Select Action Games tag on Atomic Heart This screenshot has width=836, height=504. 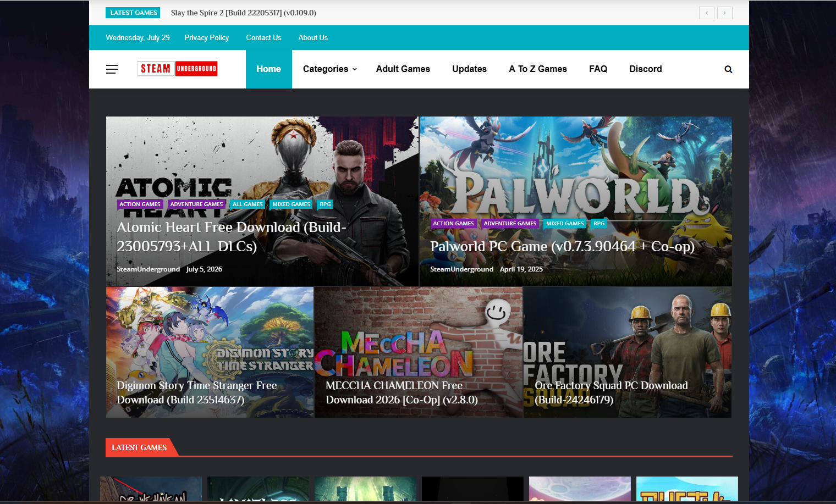pos(140,204)
